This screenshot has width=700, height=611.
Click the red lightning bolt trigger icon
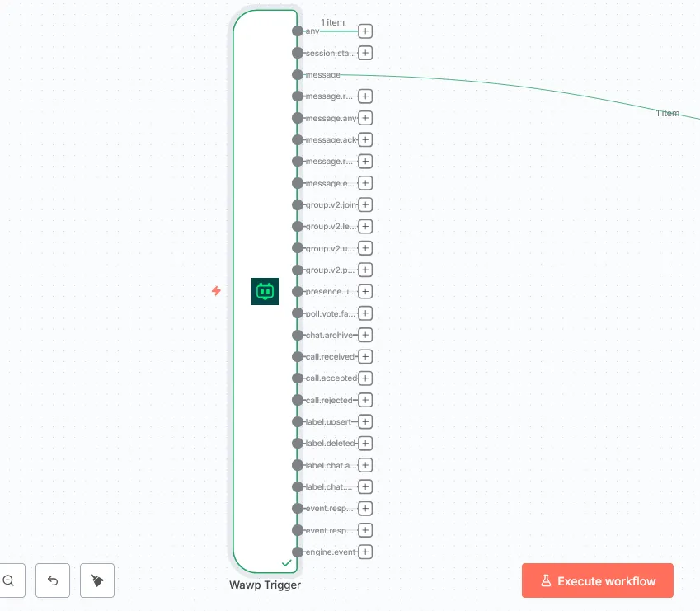pos(216,291)
